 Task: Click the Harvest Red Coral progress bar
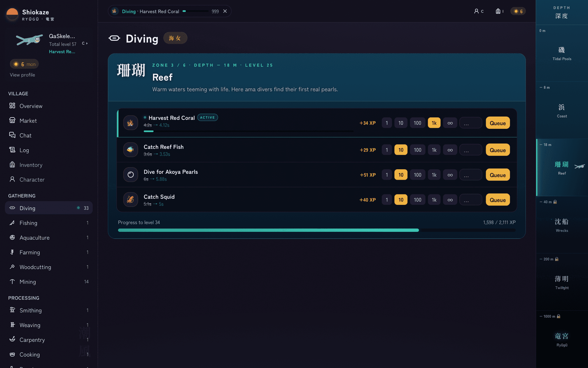pyautogui.click(x=248, y=131)
